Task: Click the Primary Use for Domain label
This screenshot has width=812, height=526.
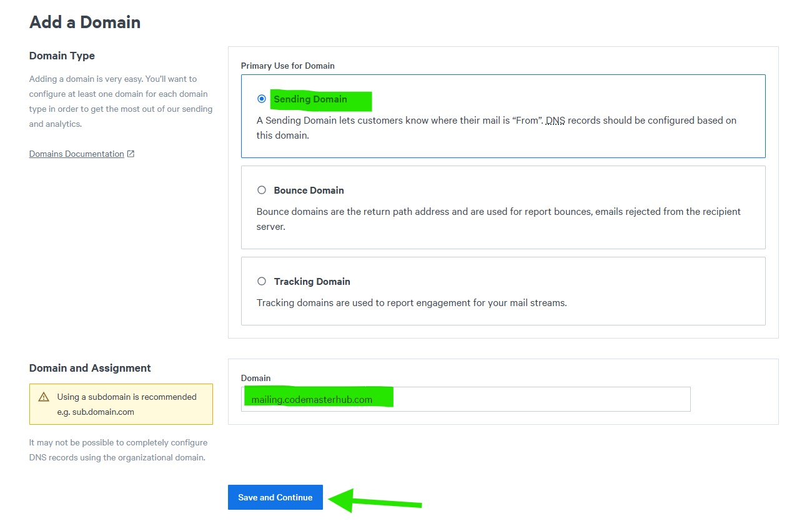Action: tap(287, 66)
